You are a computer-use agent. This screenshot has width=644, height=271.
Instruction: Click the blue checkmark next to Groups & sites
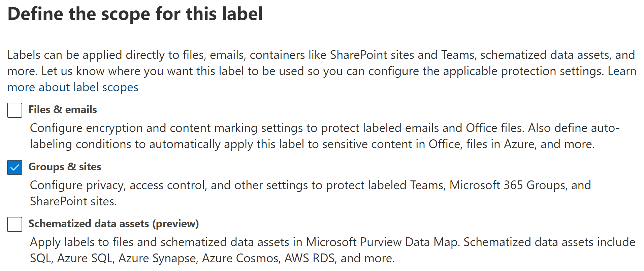[14, 167]
